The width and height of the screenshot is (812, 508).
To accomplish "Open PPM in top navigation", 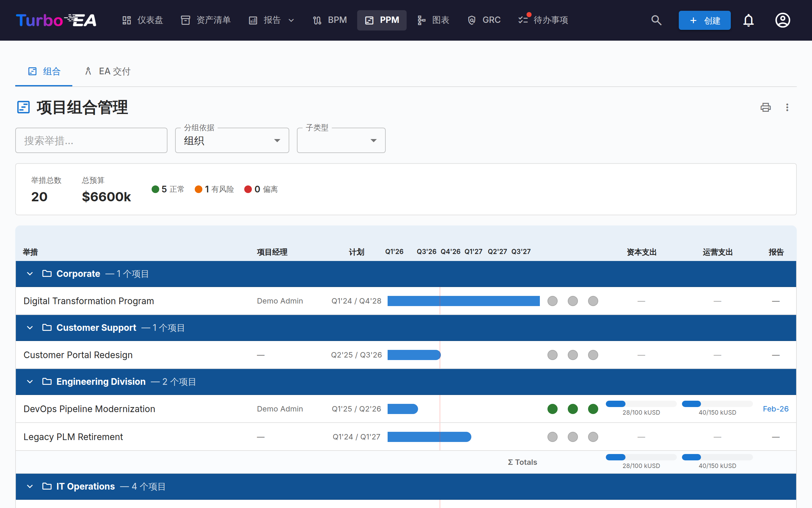I will tap(382, 20).
